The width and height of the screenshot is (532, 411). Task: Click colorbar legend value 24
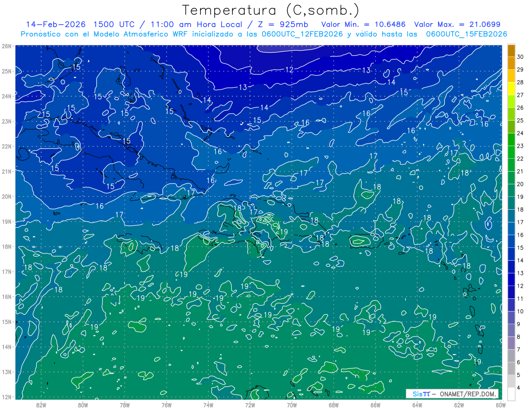pyautogui.click(x=520, y=133)
